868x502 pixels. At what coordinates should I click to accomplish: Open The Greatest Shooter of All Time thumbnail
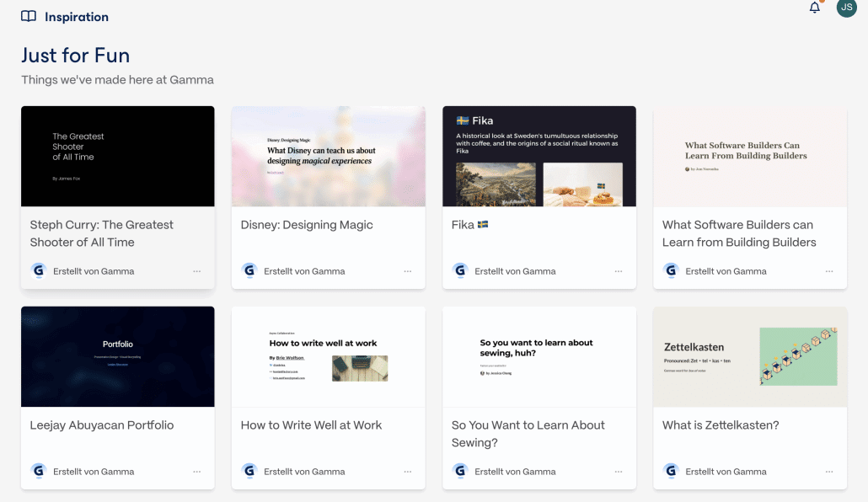(x=117, y=156)
